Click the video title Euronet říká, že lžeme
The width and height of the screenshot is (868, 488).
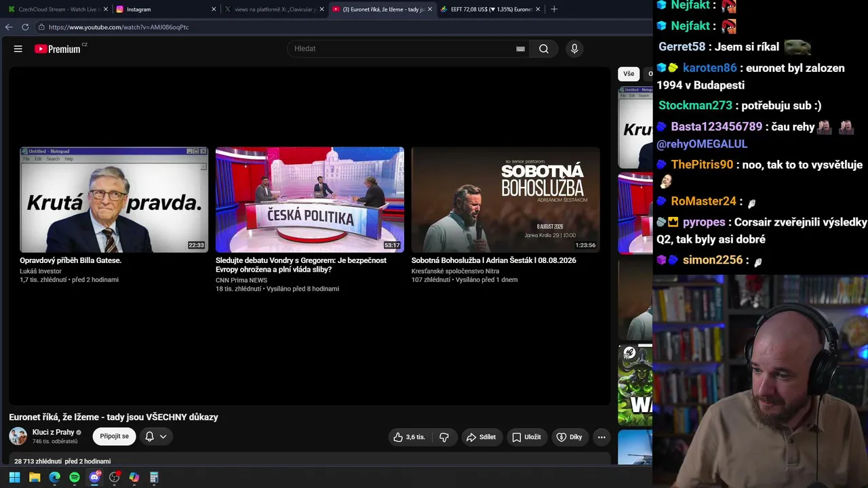[x=113, y=417]
